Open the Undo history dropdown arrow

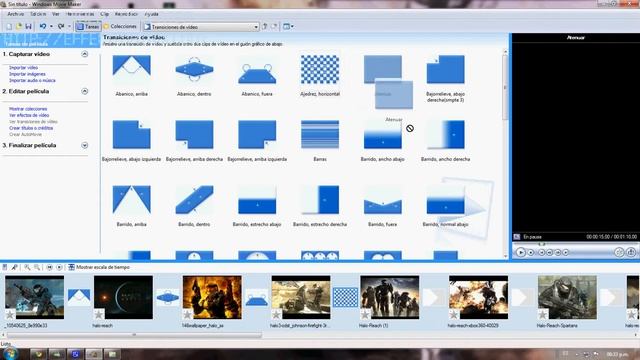51,27
